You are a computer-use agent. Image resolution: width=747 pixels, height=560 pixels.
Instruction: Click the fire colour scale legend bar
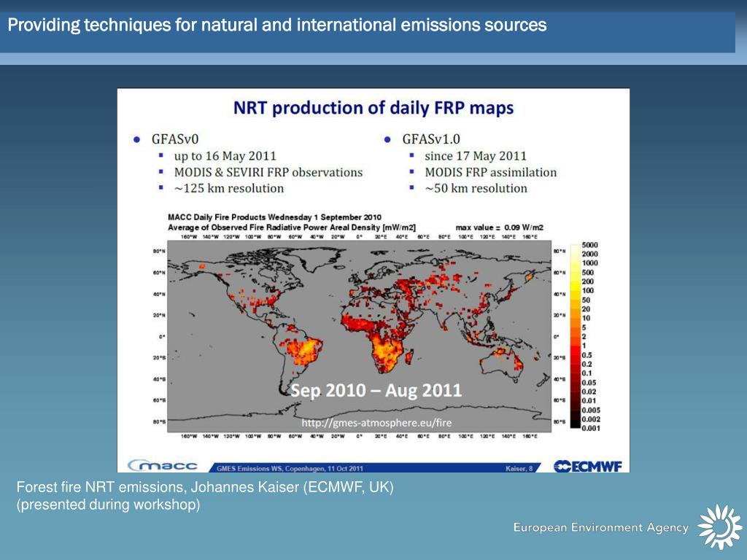pyautogui.click(x=575, y=336)
